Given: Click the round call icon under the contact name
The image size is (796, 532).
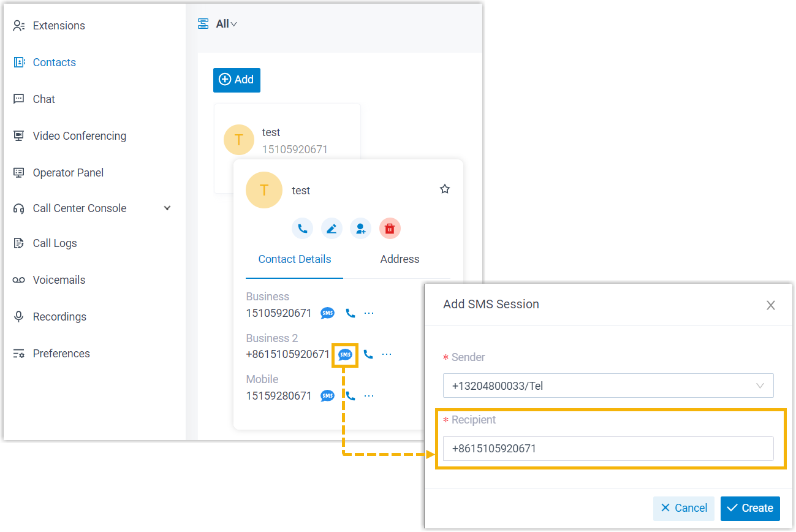Looking at the screenshot, I should point(302,229).
